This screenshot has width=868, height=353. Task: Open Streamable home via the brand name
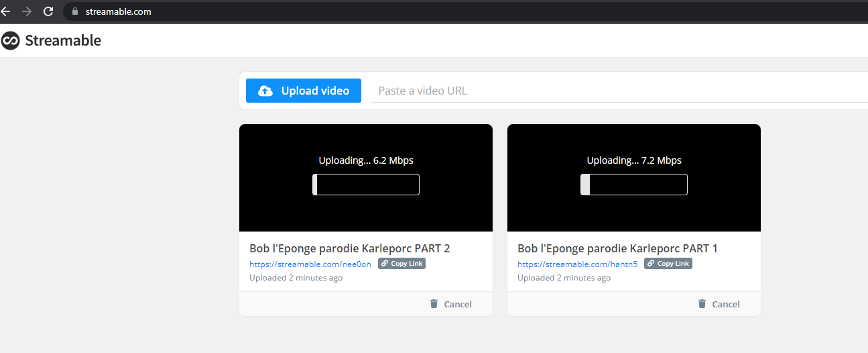click(x=63, y=40)
